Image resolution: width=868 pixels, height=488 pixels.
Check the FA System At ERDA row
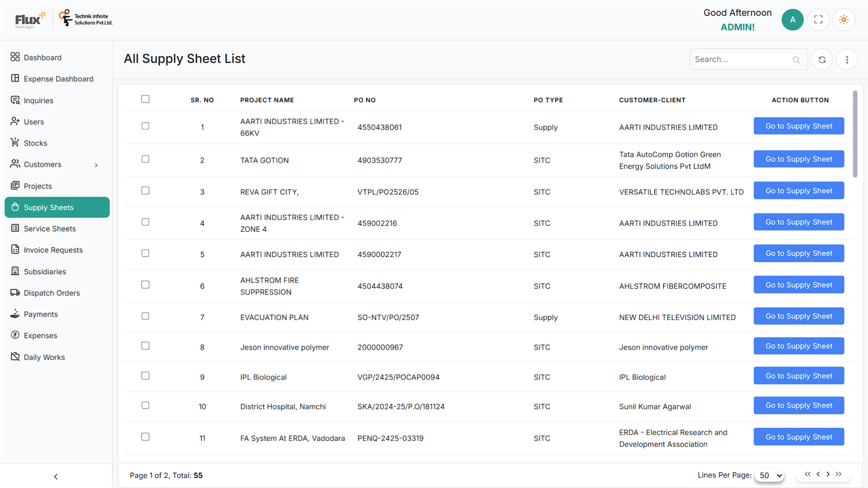click(145, 437)
